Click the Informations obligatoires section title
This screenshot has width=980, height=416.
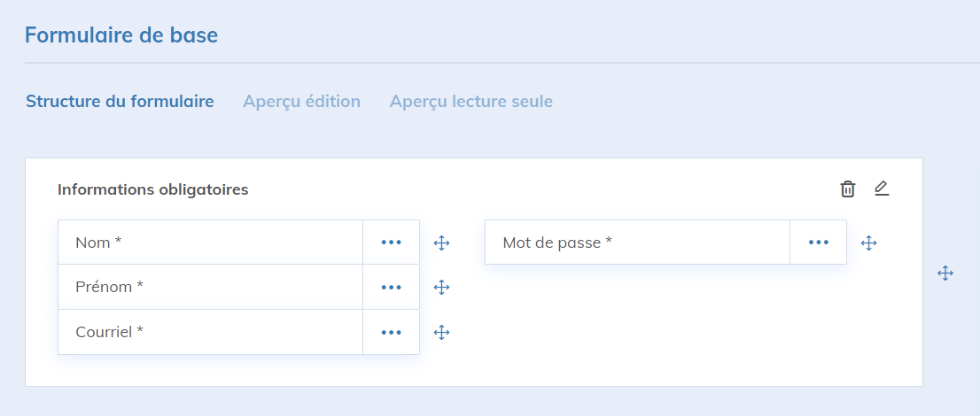tap(152, 189)
